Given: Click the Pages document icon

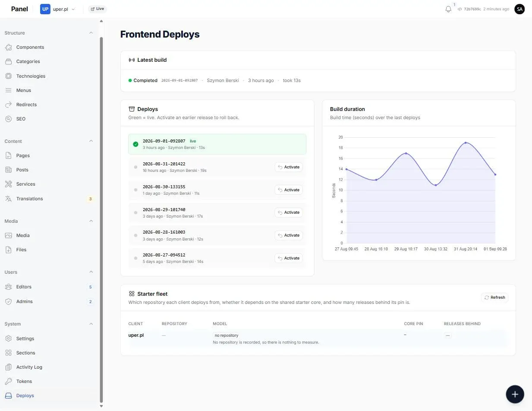Looking at the screenshot, I should pos(8,155).
